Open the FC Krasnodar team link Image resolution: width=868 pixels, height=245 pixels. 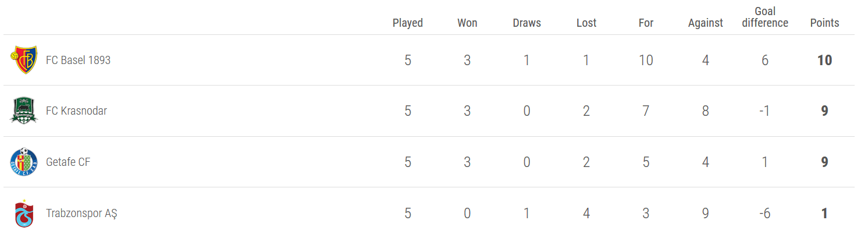[x=76, y=111]
